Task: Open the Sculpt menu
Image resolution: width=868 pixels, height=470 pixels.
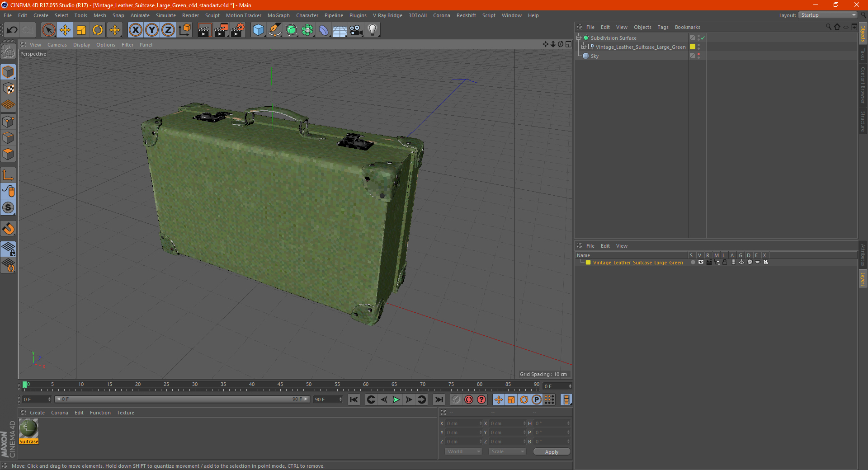Action: click(212, 15)
